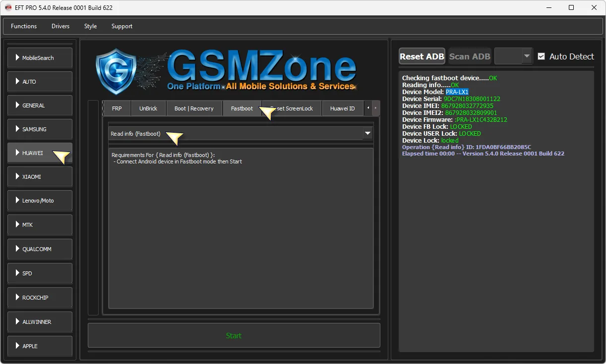Open the Drivers menu
The width and height of the screenshot is (606, 364).
pyautogui.click(x=61, y=26)
